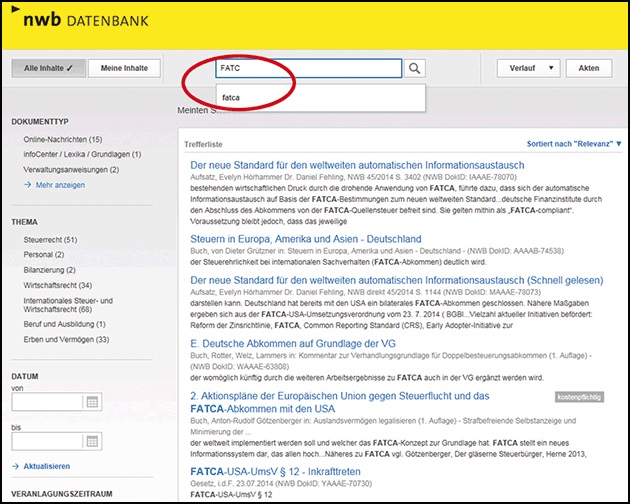Toggle the Alle Inhalte filter
This screenshot has height=504, width=630.
pyautogui.click(x=48, y=68)
